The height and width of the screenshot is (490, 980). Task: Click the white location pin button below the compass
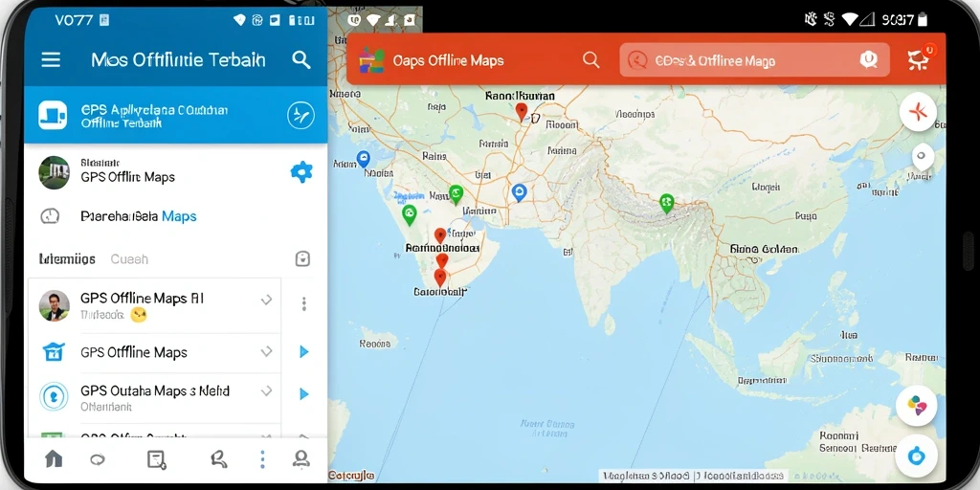point(923,156)
